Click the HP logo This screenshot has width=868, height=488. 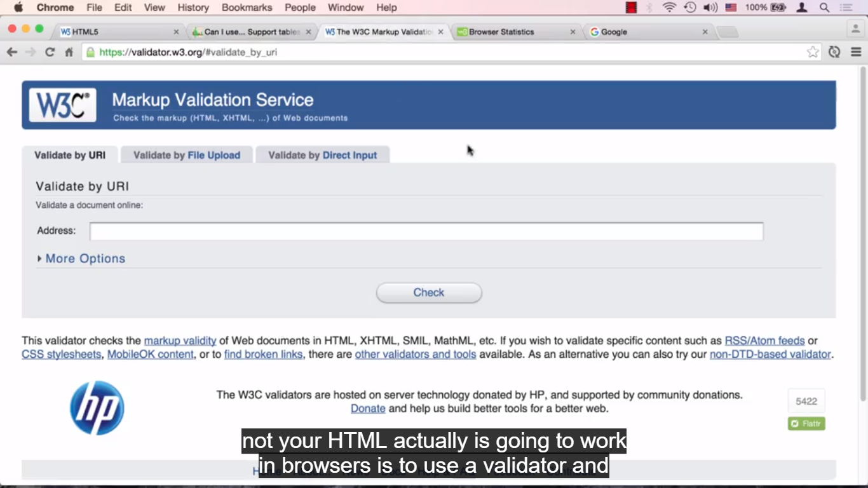click(97, 408)
